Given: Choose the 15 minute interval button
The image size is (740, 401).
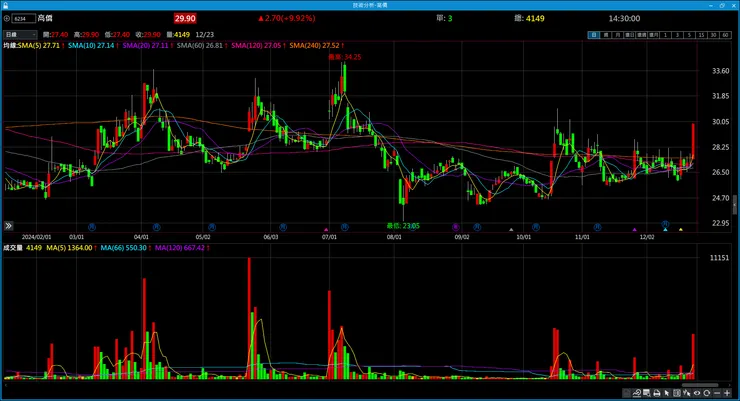Looking at the screenshot, I should [702, 35].
